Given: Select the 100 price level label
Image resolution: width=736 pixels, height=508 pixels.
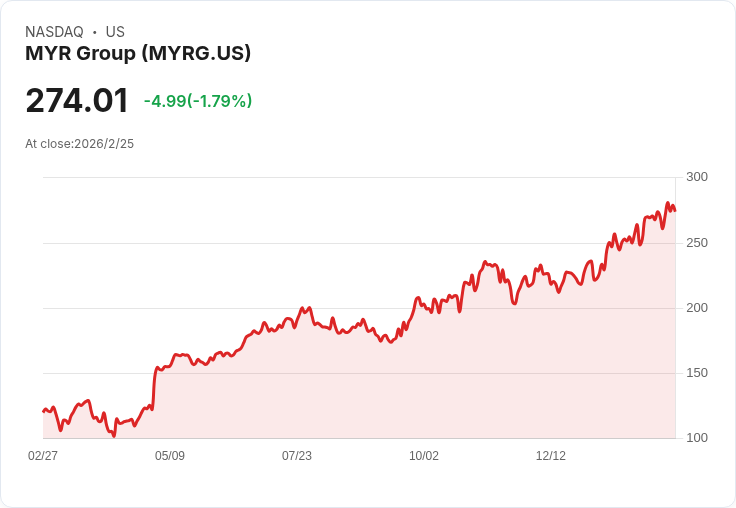Looking at the screenshot, I should pos(697,438).
